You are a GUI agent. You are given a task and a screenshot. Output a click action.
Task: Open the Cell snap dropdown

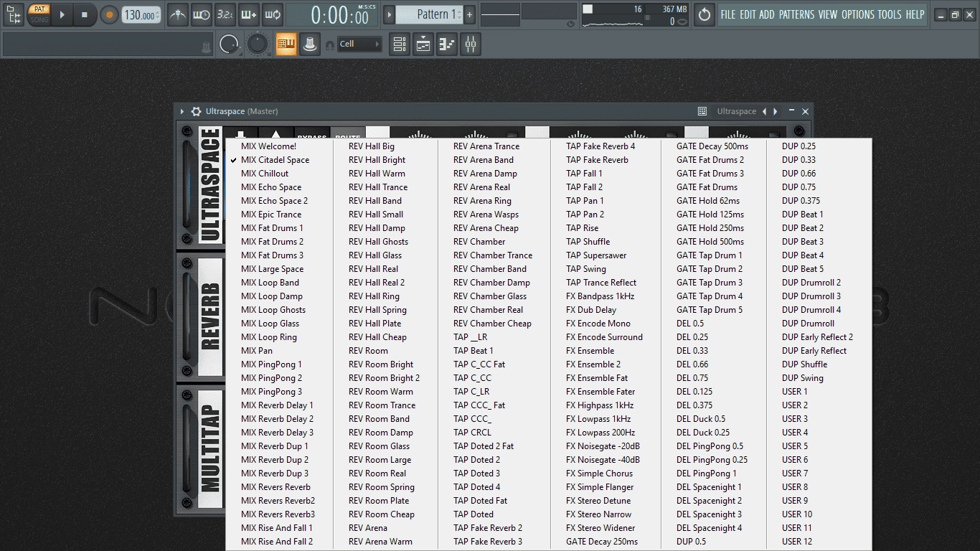pyautogui.click(x=359, y=44)
